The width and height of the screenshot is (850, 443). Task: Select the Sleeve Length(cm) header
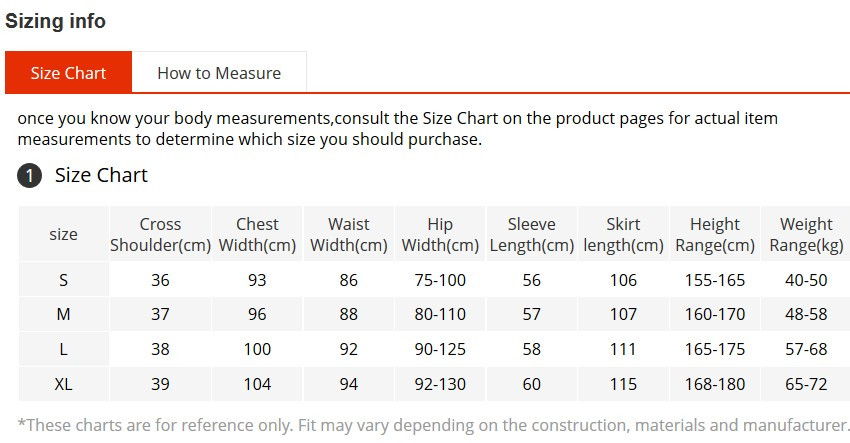click(532, 234)
